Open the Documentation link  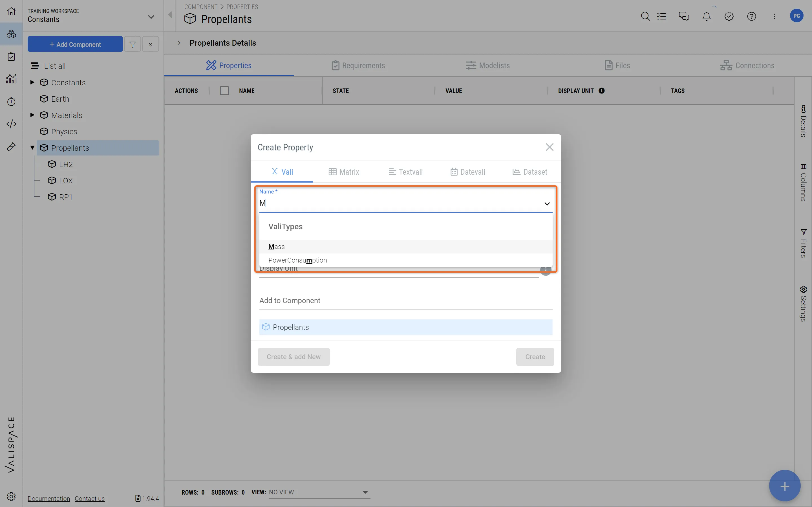[x=49, y=499]
